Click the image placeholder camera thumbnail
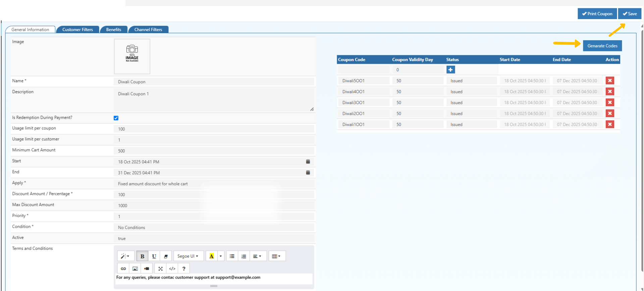Screen dimensions: 644x291 point(132,56)
